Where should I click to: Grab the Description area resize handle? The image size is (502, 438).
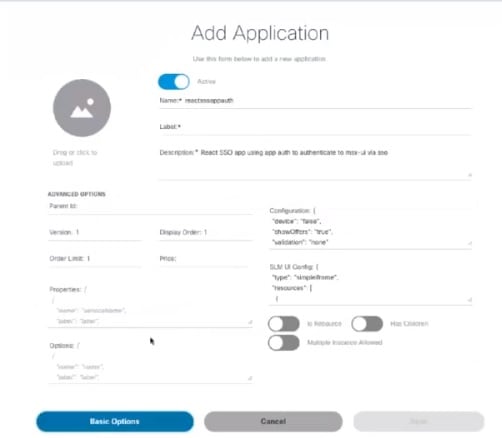pyautogui.click(x=469, y=175)
